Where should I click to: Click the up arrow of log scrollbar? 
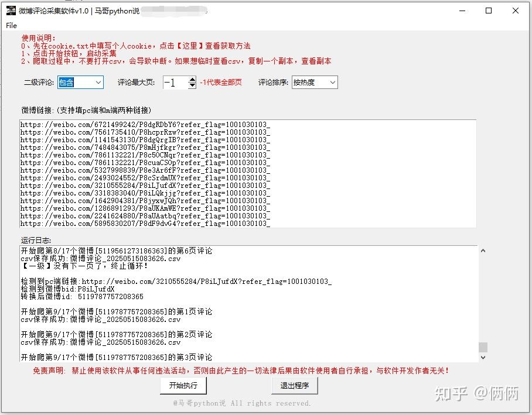(x=483, y=251)
